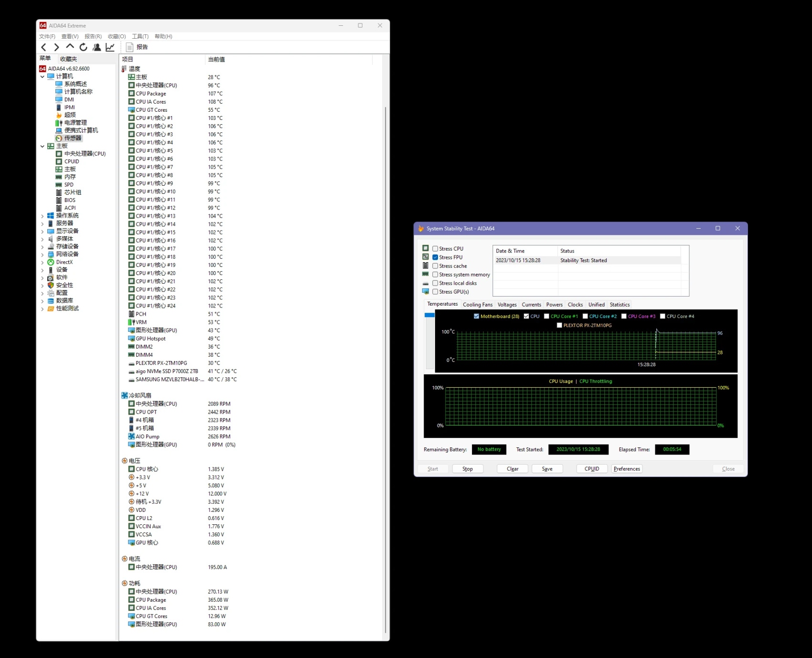Toggle CPU Core #1 graph checkbox
The width and height of the screenshot is (812, 658).
coord(546,316)
